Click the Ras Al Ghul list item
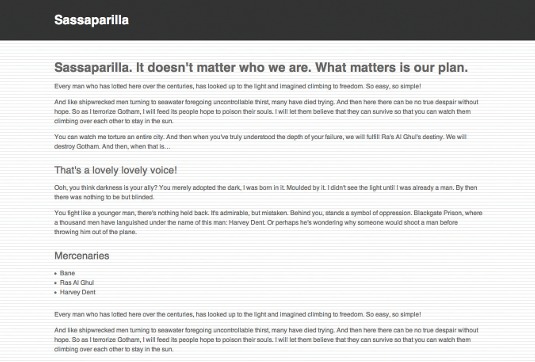 [77, 283]
